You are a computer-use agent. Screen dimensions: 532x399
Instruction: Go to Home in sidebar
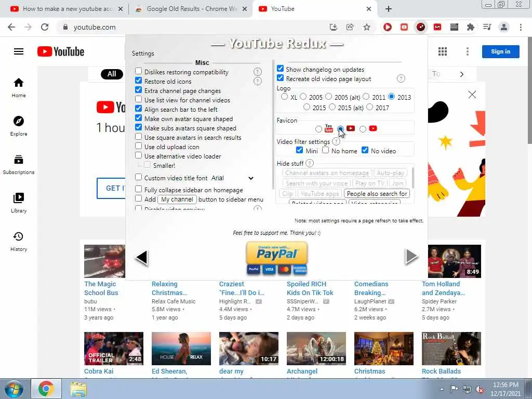(x=19, y=87)
